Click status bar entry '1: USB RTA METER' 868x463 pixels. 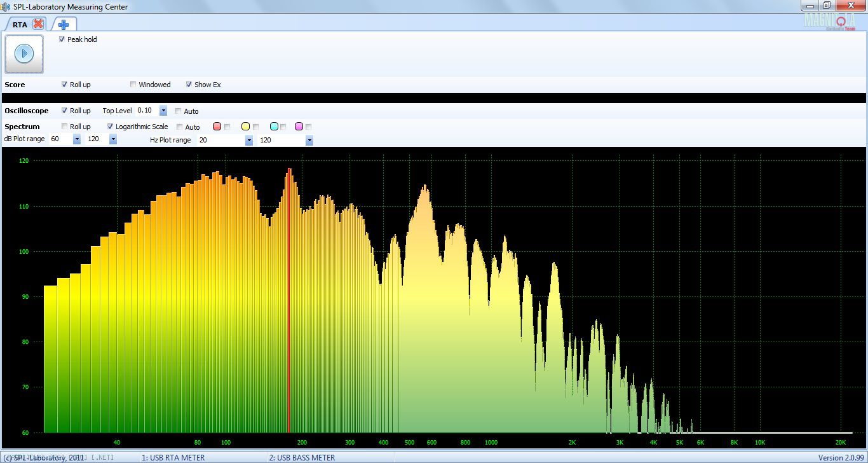coord(173,457)
